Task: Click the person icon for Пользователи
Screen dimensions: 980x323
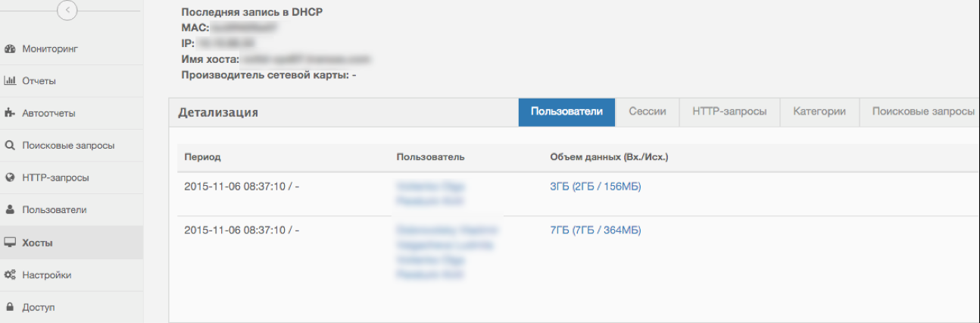Action: [11, 210]
